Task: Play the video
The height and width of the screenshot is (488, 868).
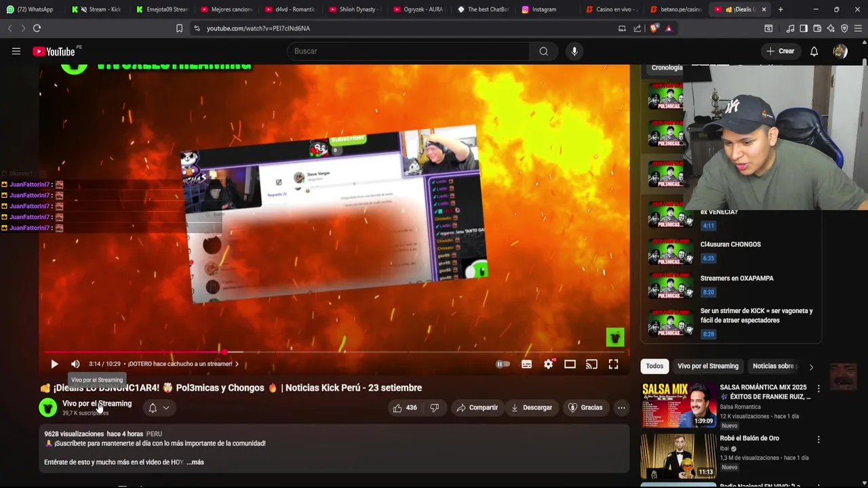Action: pos(54,364)
